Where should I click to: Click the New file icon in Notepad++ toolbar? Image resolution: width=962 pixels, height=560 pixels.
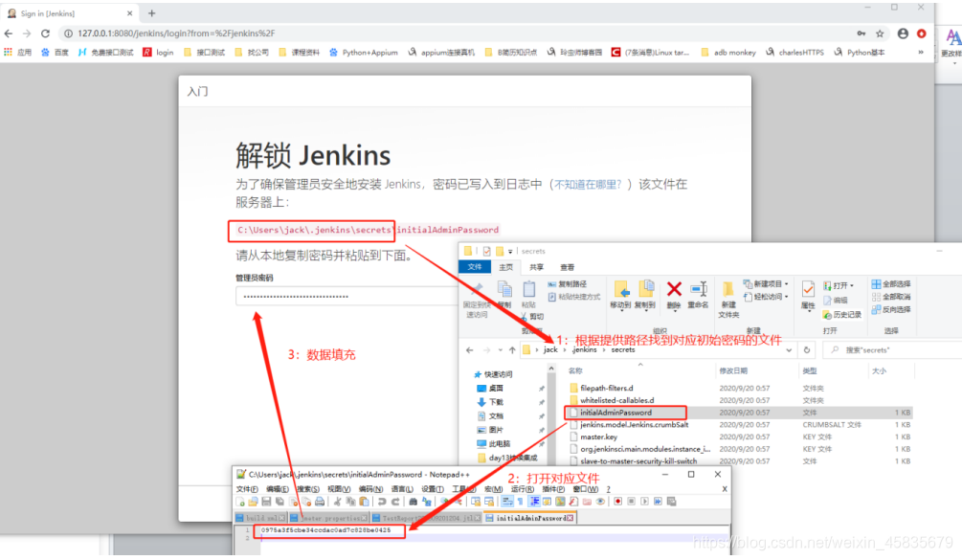[240, 502]
